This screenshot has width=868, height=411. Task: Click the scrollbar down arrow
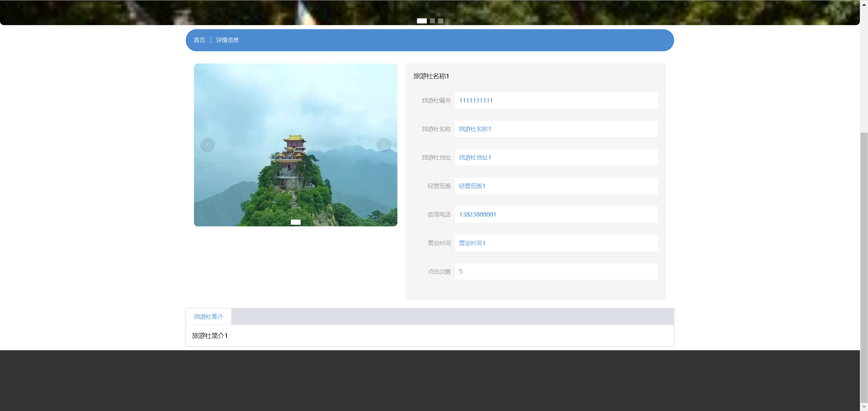tap(864, 407)
